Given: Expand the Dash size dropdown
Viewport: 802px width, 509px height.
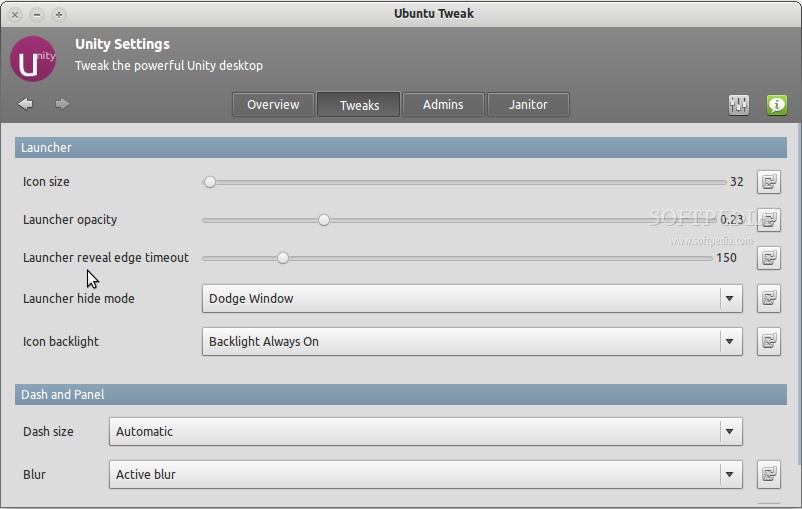Looking at the screenshot, I should click(x=426, y=431).
